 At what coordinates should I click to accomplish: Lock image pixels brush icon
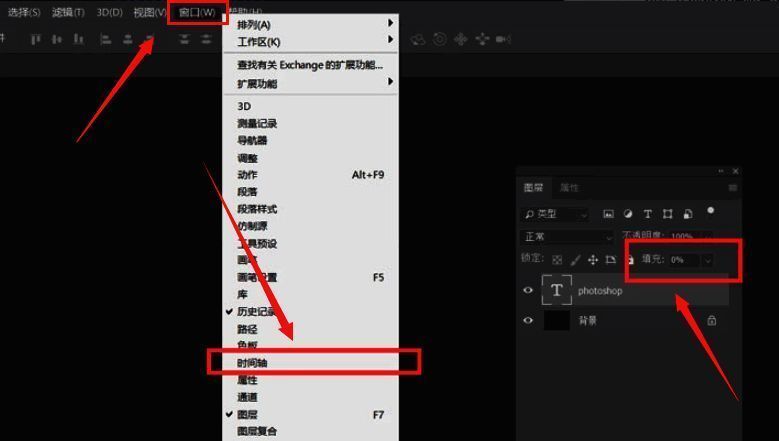[x=575, y=260]
